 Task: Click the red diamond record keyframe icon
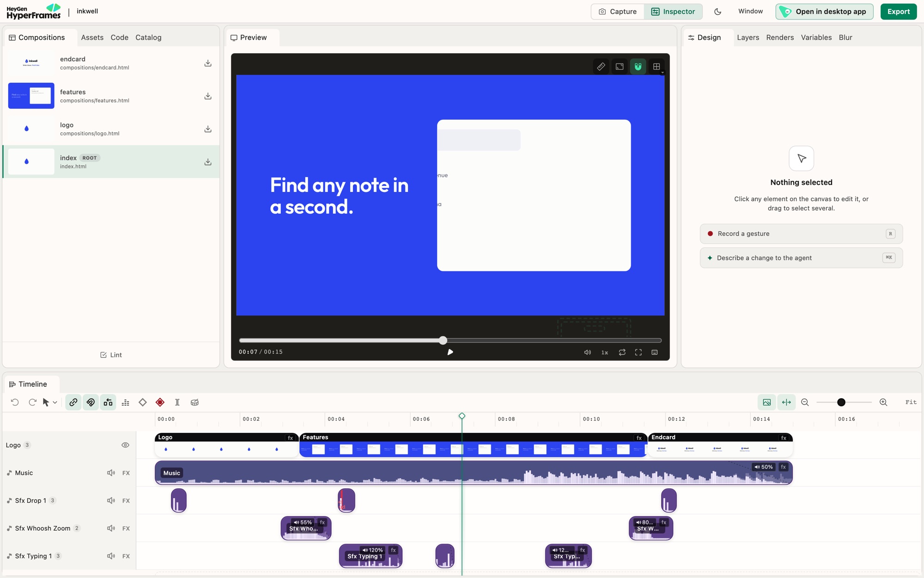coord(160,402)
